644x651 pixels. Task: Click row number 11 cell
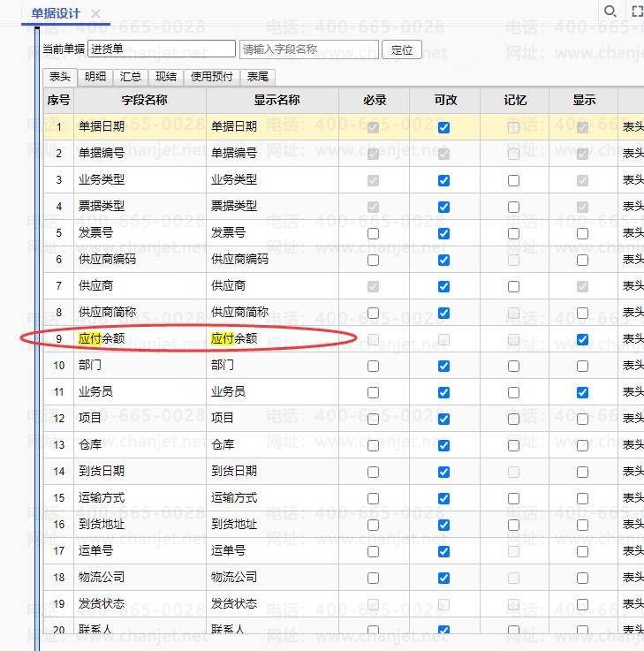58,391
